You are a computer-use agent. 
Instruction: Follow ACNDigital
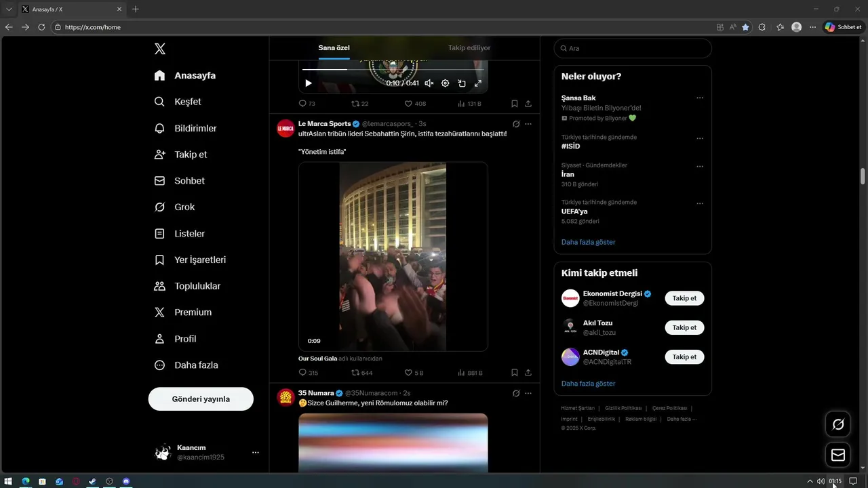pyautogui.click(x=684, y=357)
